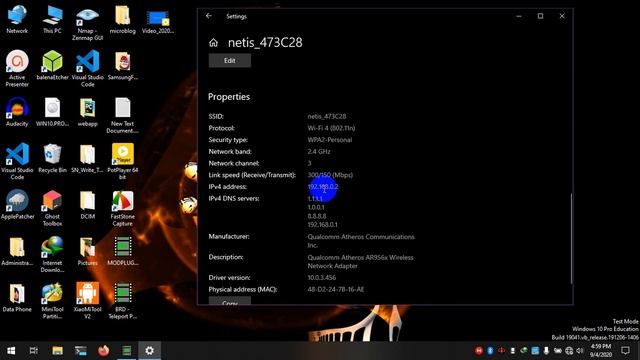Select the Pictures folder icon

[87, 251]
